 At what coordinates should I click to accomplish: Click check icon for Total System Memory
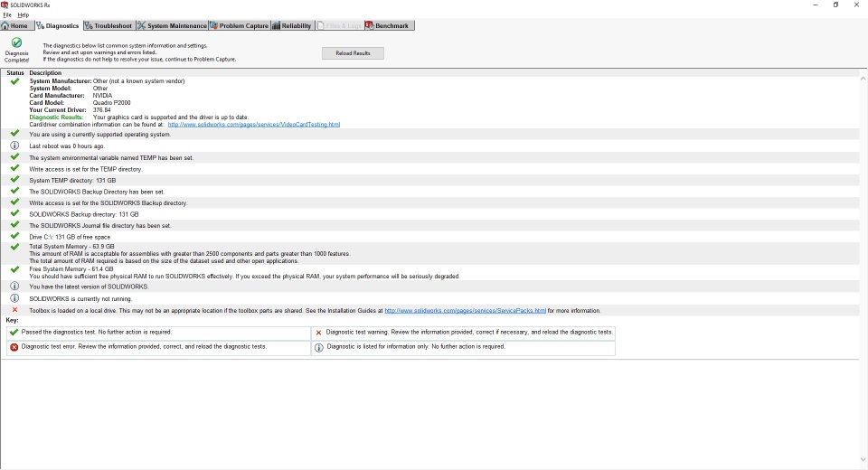[x=15, y=247]
